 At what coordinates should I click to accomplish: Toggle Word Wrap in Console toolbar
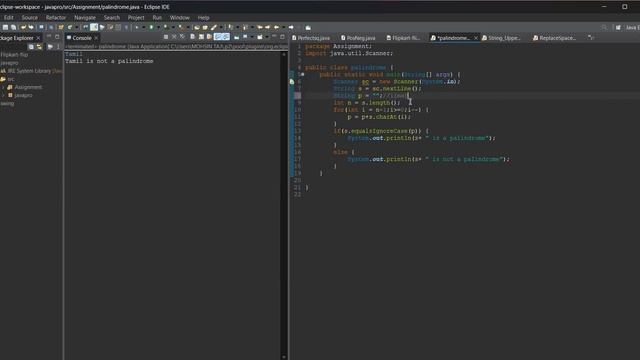209,37
